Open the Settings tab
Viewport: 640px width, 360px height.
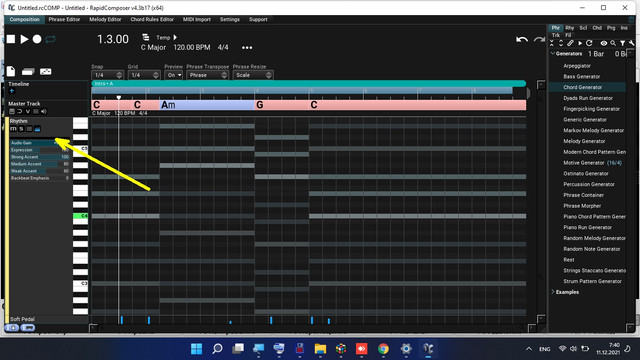230,20
